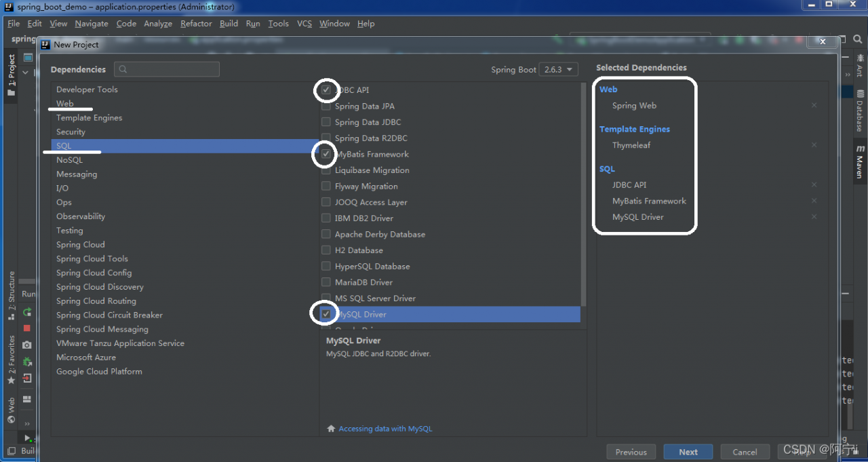This screenshot has width=868, height=462.
Task: Click the camera dump threads icon
Action: point(27,345)
